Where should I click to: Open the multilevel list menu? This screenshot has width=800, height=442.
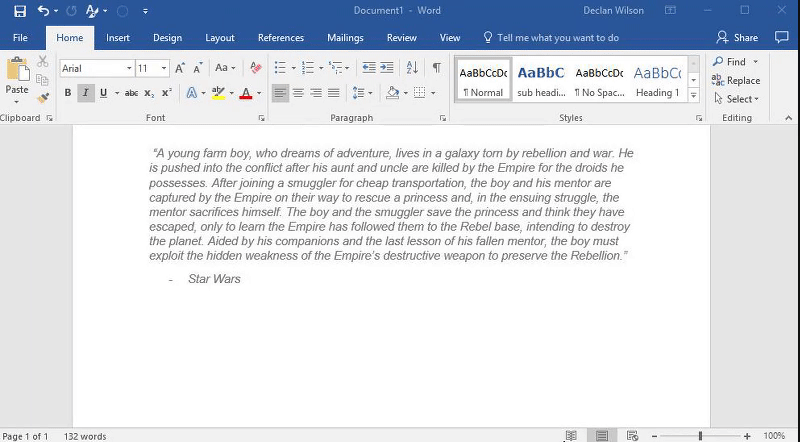[339, 68]
